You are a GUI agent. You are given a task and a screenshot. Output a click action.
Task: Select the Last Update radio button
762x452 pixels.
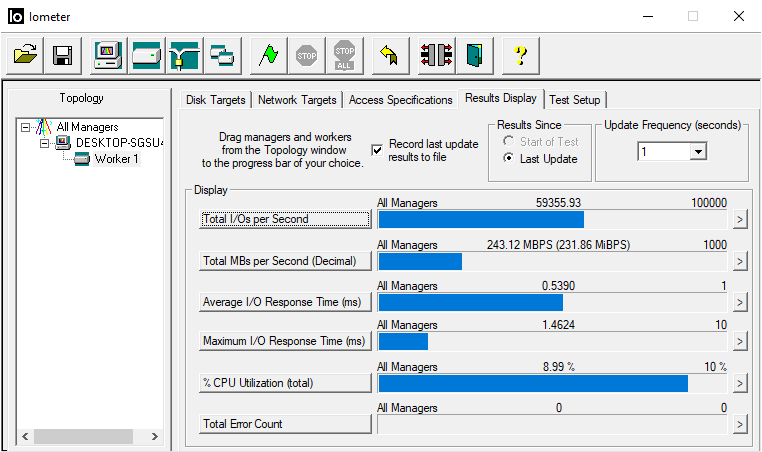[x=509, y=159]
